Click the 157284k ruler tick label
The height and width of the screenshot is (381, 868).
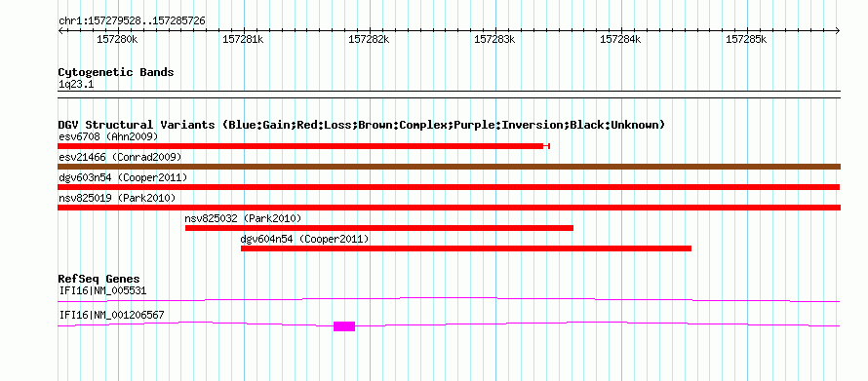click(621, 39)
